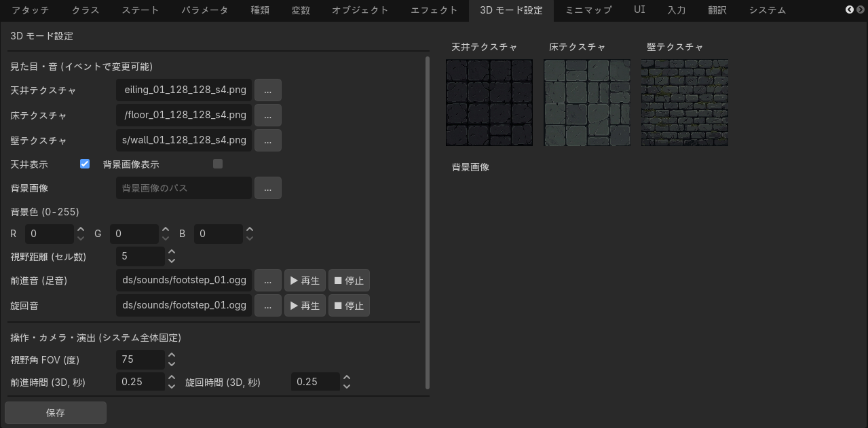Viewport: 868px width, 428px height.
Task: Click the 旋回音 sound path field
Action: 184,305
